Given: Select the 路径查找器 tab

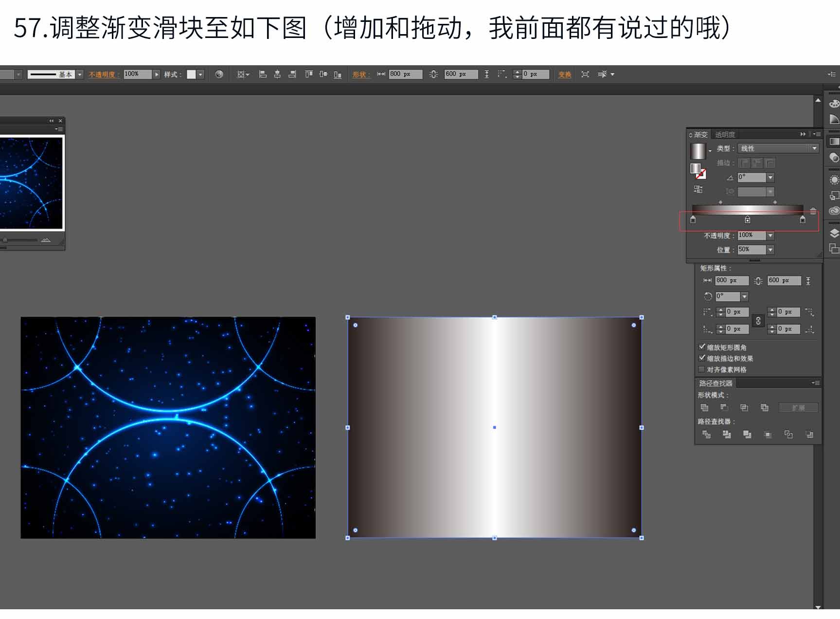Looking at the screenshot, I should 715,383.
